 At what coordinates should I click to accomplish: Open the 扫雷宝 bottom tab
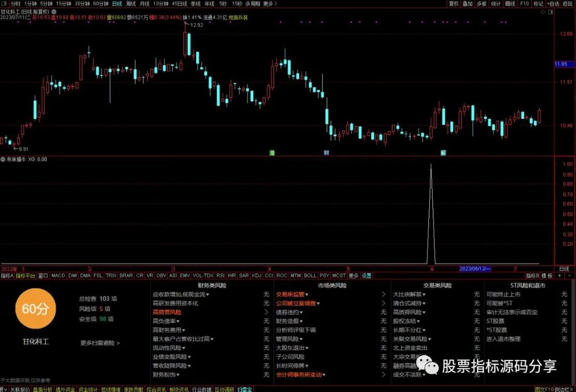(x=245, y=389)
